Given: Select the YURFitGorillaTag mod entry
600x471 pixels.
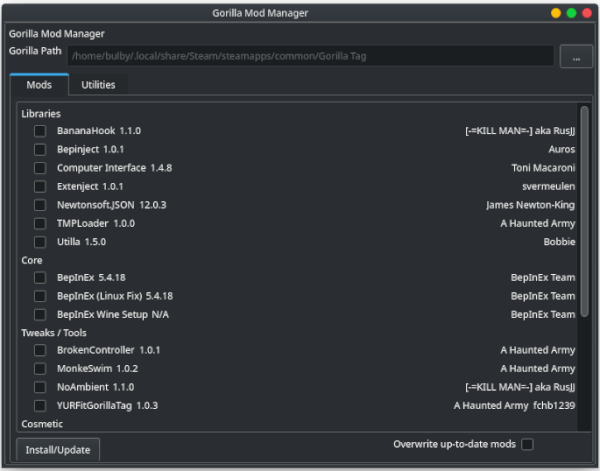Looking at the screenshot, I should (107, 406).
